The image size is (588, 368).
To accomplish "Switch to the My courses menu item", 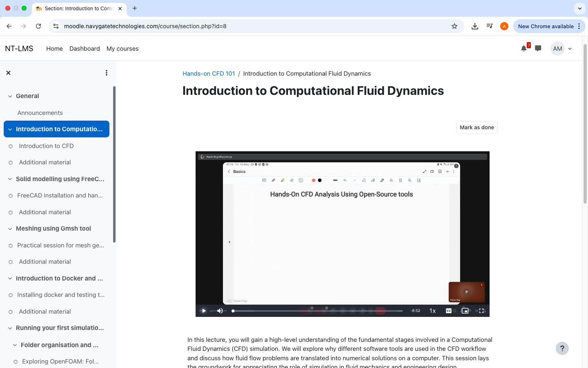I will tap(122, 48).
